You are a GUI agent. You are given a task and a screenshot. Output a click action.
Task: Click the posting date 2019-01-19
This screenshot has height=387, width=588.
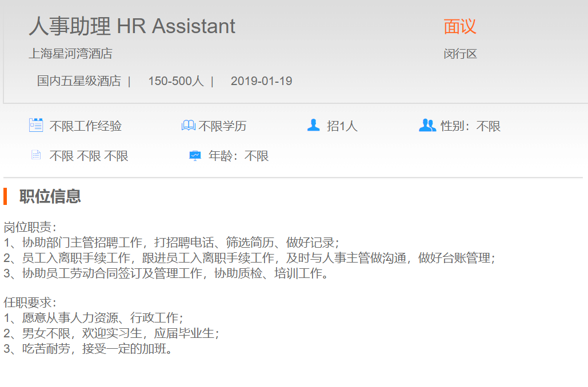261,81
